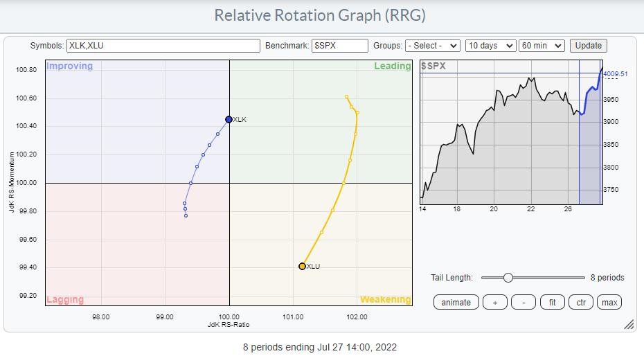This screenshot has width=644, height=356.
Task: Click the first tail point of XLU
Action: 347,97
